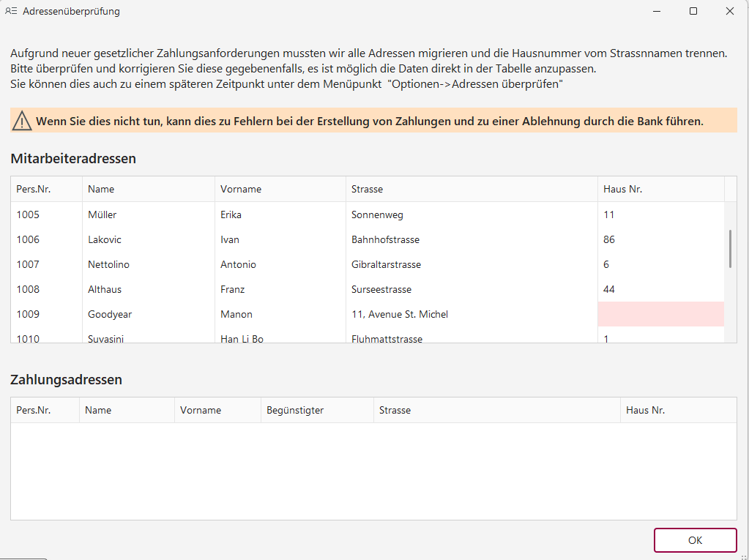Select the empty Haus Nr. cell for Goodyear
The image size is (749, 560).
pos(660,314)
